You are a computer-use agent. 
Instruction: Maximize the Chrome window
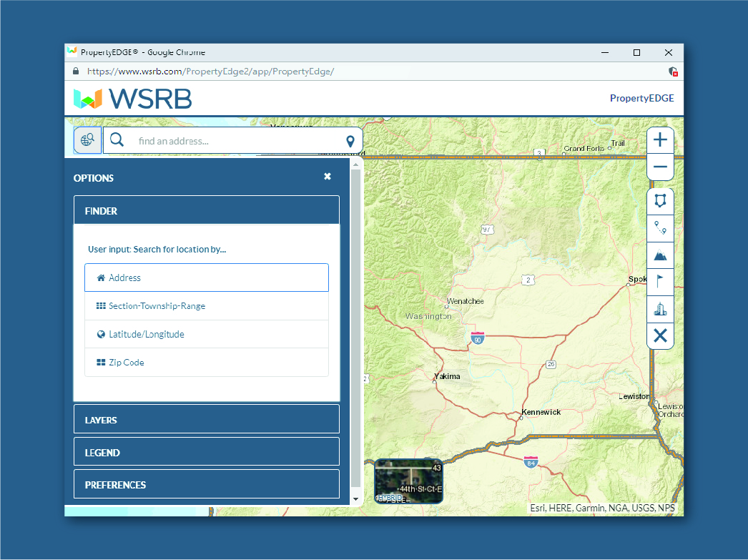click(x=636, y=52)
